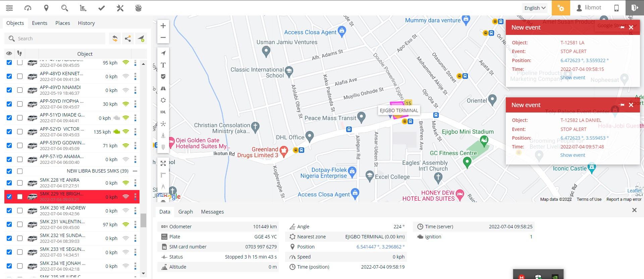Open the tasks checkmark icon

(x=102, y=8)
